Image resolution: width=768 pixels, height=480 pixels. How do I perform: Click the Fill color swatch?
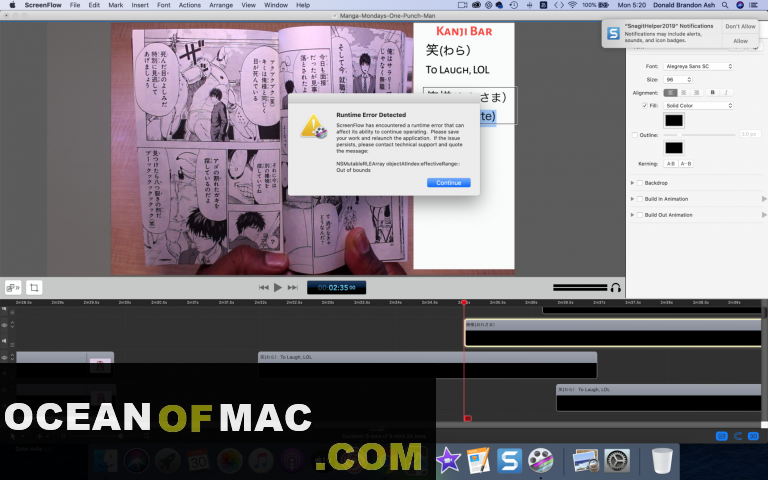(x=674, y=120)
